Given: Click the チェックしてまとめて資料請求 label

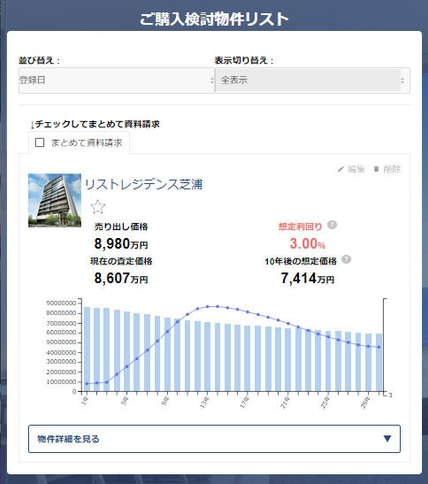Looking at the screenshot, I should click(x=95, y=124).
